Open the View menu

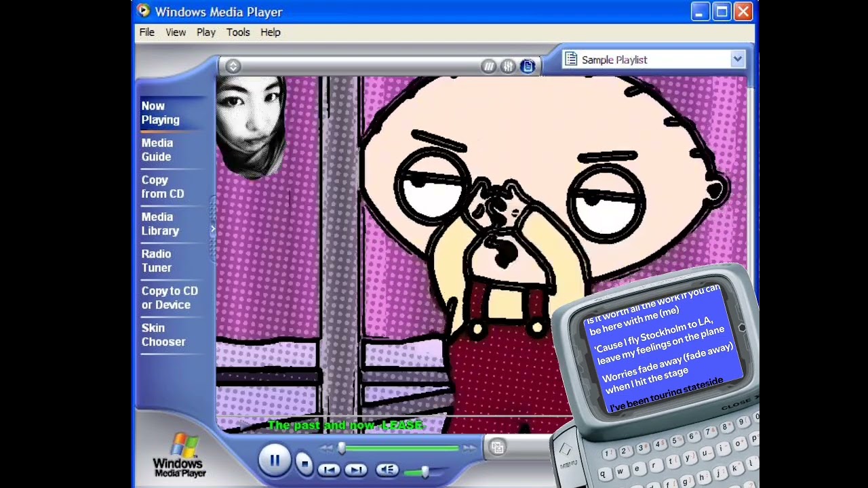[176, 32]
